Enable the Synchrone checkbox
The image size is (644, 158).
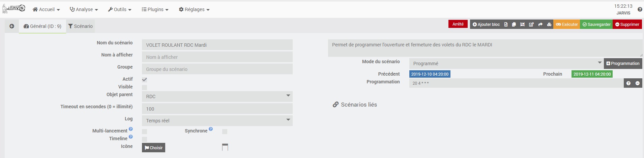click(x=225, y=131)
